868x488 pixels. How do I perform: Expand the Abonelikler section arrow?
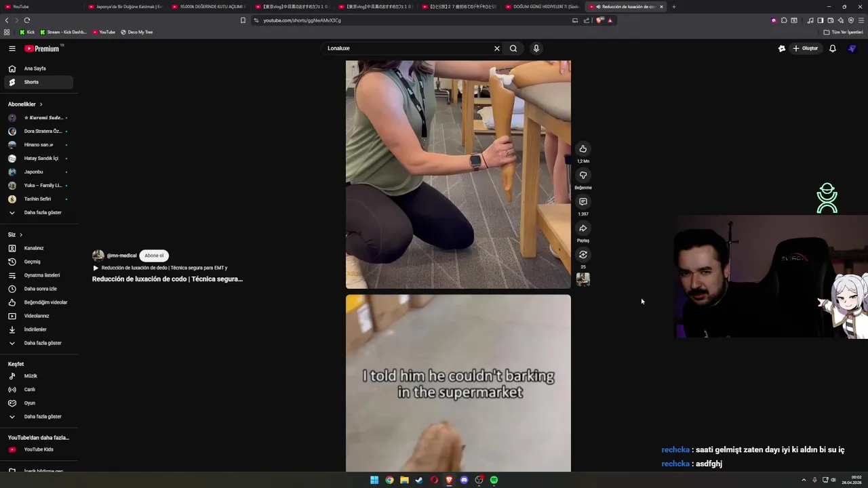tap(41, 104)
